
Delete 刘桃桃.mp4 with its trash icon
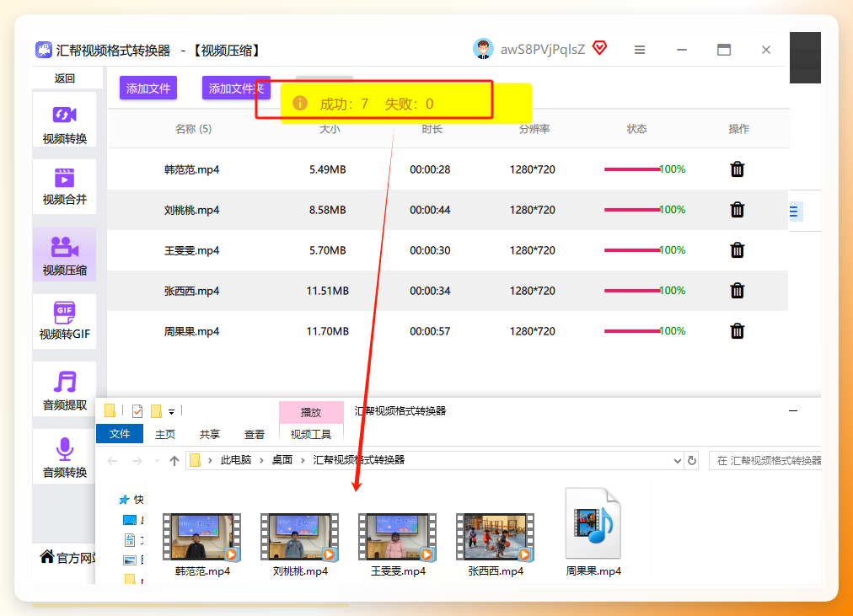pos(738,209)
